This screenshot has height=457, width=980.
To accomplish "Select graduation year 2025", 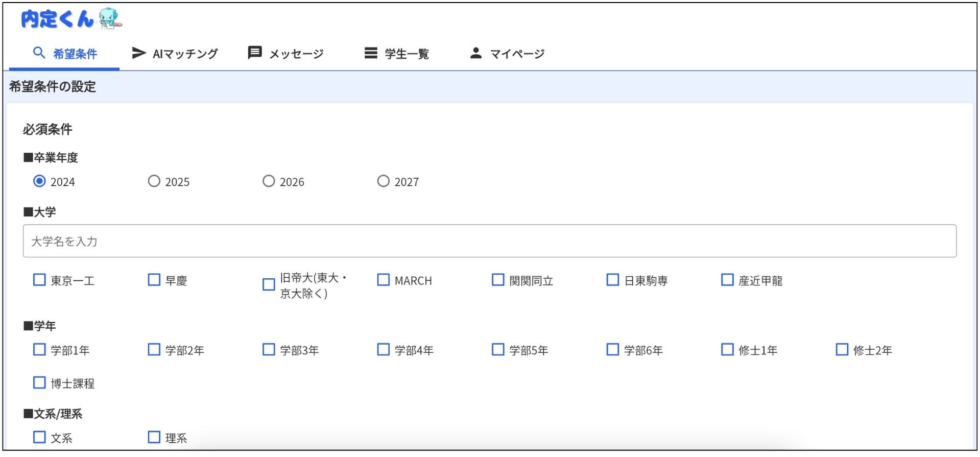I will (x=154, y=181).
